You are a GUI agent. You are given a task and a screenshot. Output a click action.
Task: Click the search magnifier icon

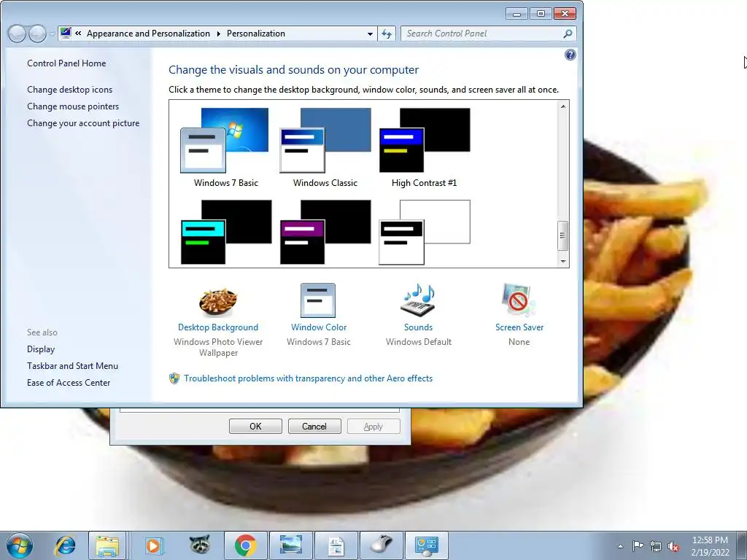point(568,34)
